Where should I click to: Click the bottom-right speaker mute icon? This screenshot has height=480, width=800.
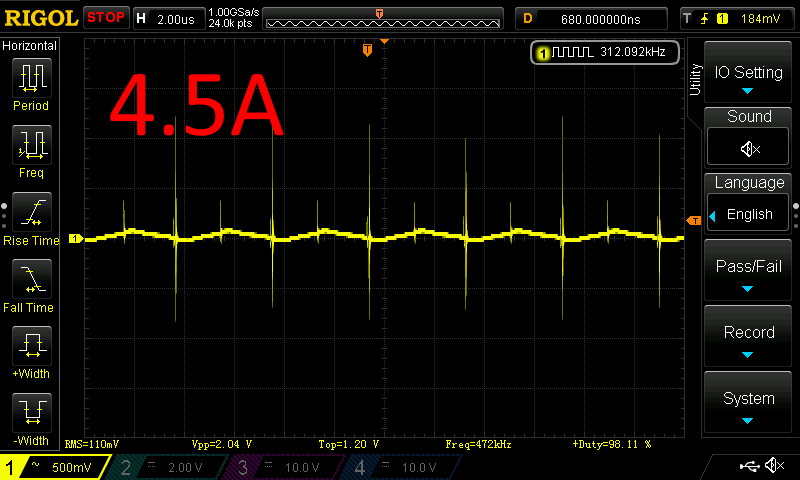click(x=775, y=465)
